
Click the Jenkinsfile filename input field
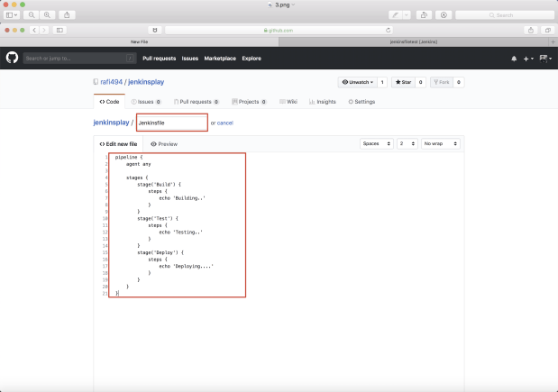[172, 123]
